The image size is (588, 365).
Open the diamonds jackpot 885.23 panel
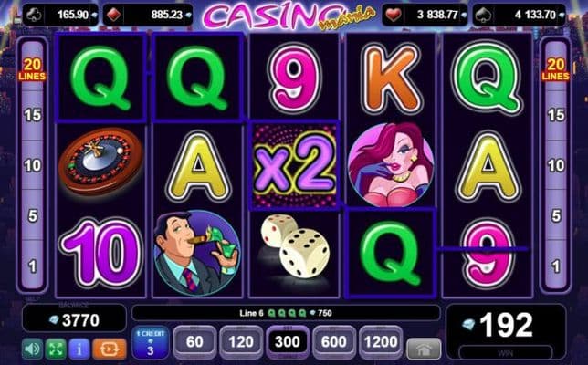point(148,15)
